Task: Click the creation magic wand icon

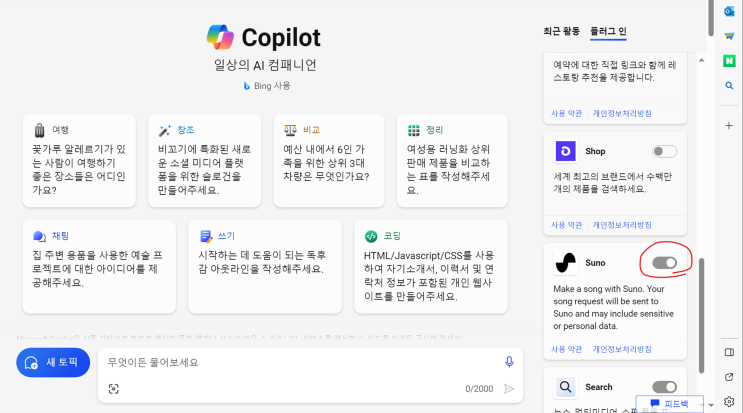Action: (164, 130)
